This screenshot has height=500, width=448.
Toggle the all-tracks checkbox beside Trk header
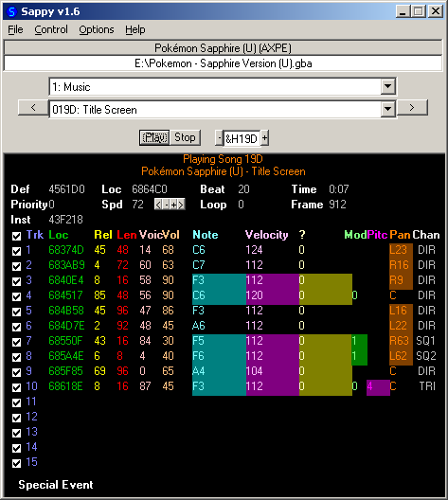tap(17, 236)
